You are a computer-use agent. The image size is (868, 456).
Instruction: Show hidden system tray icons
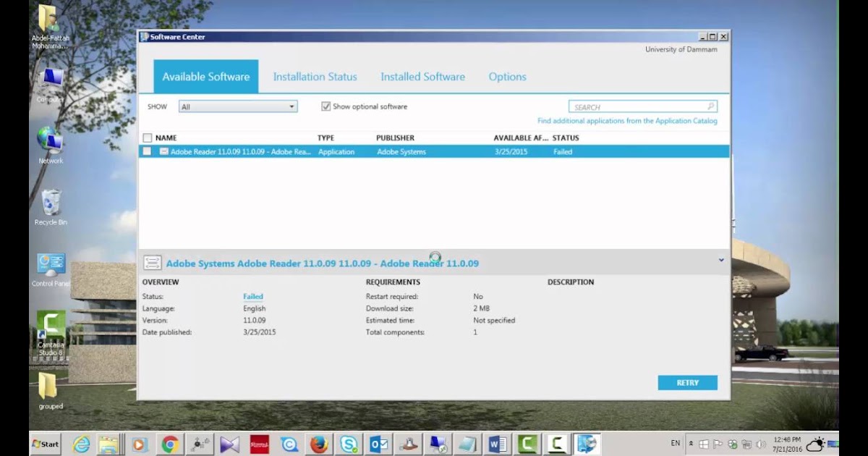point(691,444)
